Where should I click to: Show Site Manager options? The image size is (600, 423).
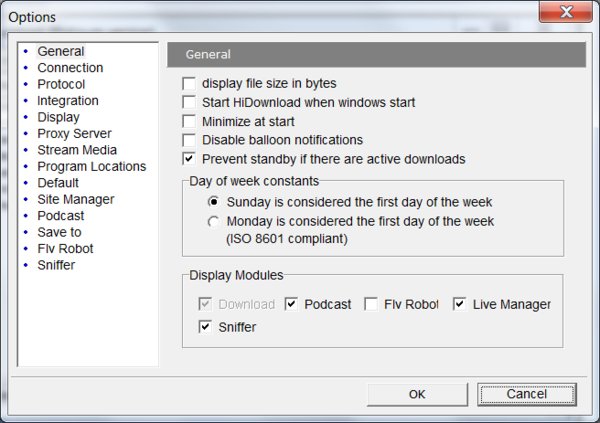pos(75,199)
